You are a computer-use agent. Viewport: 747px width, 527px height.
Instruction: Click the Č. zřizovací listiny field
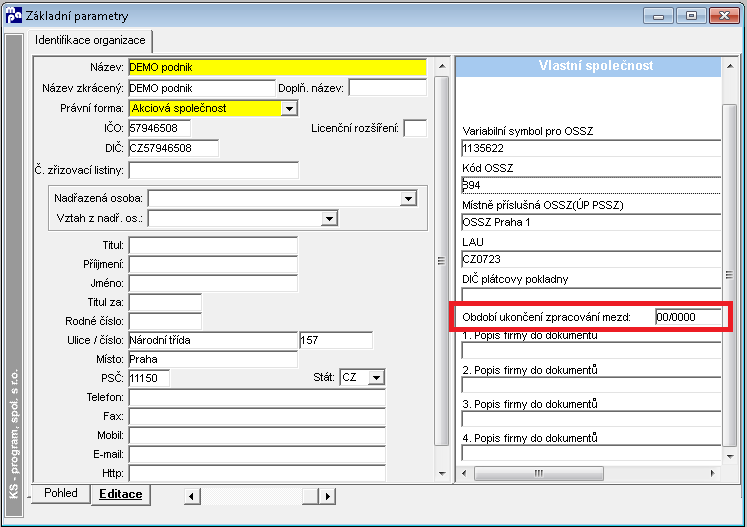[213, 170]
